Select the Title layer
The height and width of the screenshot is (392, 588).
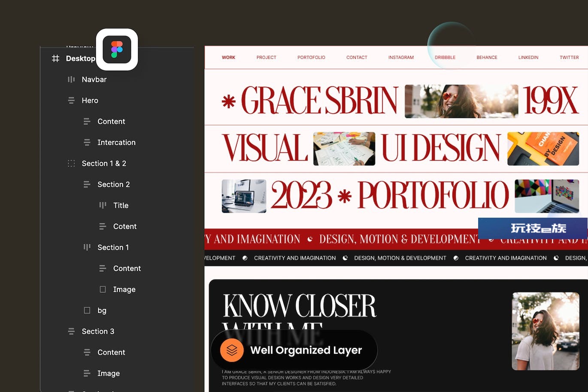coord(121,205)
